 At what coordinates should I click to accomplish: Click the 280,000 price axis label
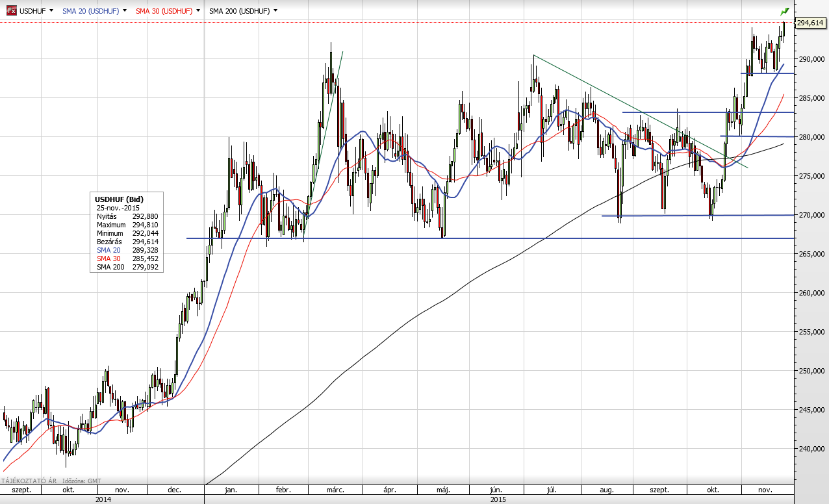(811, 137)
